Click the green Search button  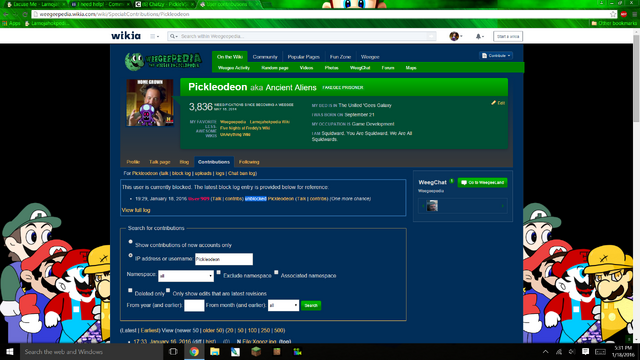coord(311,305)
